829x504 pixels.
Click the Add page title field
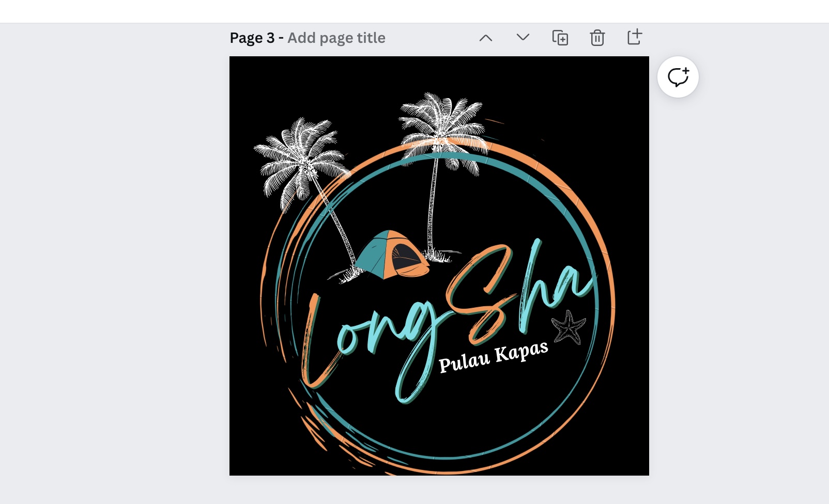(336, 38)
